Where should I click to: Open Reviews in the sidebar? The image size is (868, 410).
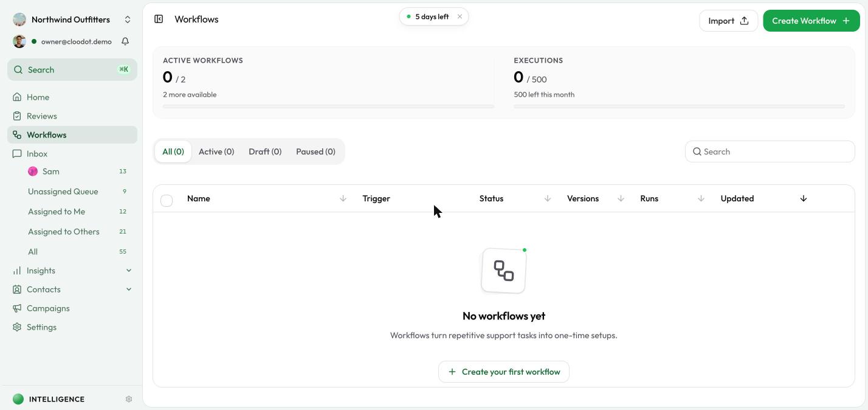point(72,116)
